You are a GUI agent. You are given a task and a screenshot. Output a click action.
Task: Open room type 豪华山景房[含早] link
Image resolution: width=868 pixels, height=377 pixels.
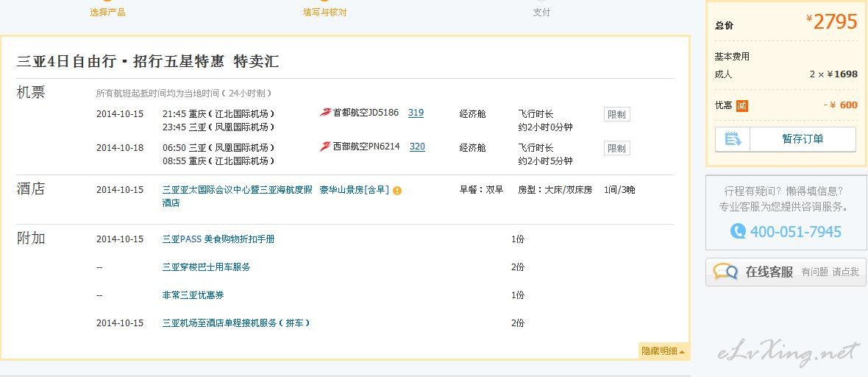[x=354, y=190]
